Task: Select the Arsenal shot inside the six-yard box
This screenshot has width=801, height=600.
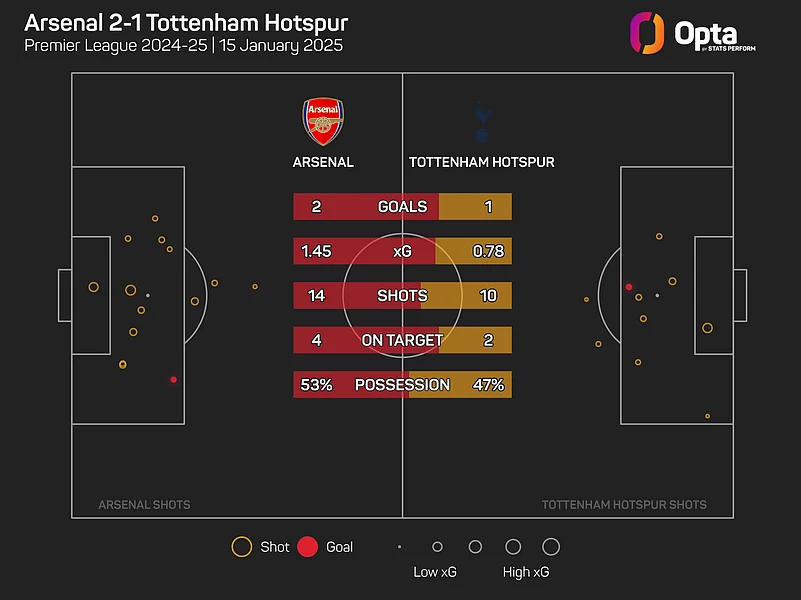Action: pos(93,287)
